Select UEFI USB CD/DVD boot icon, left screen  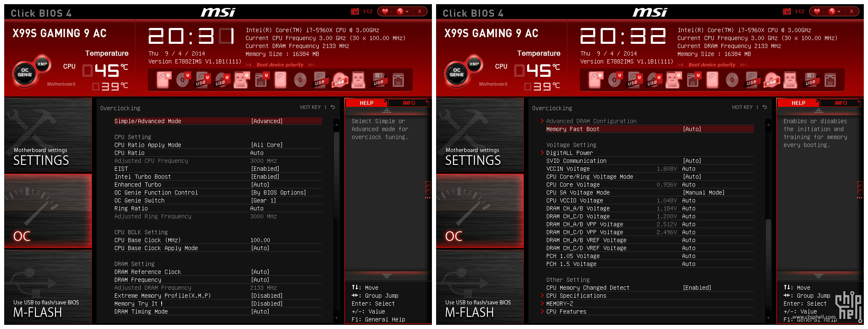click(x=222, y=80)
